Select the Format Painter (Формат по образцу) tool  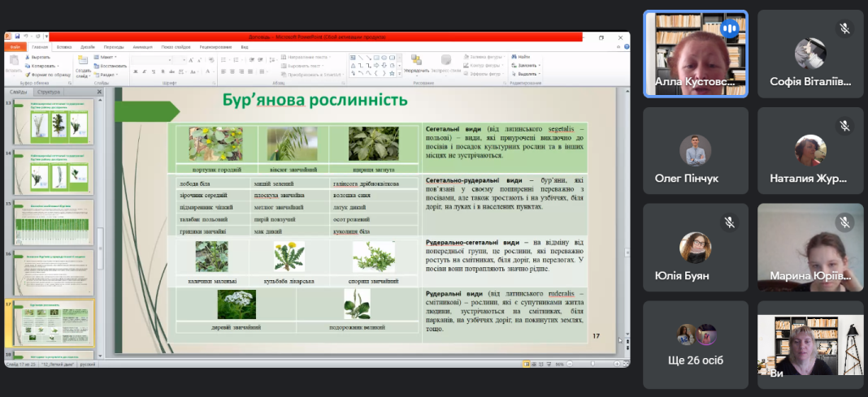click(28, 74)
